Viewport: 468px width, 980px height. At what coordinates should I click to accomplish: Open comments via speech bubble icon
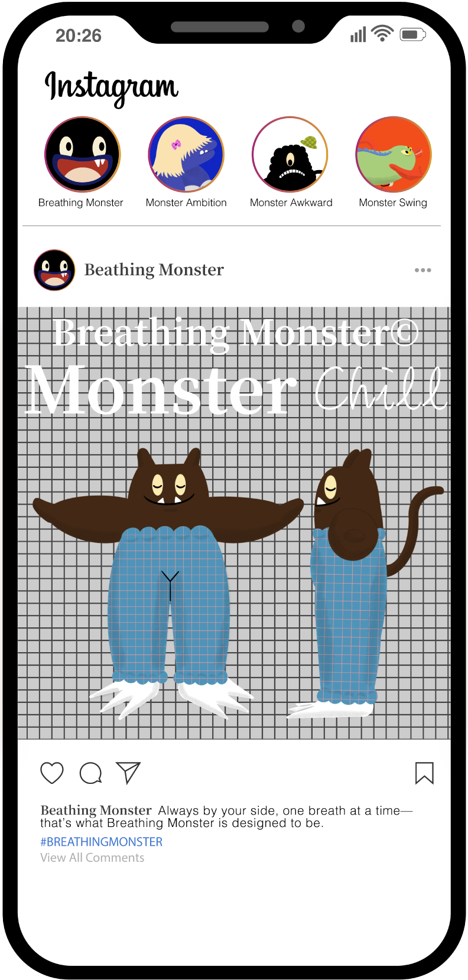91,773
